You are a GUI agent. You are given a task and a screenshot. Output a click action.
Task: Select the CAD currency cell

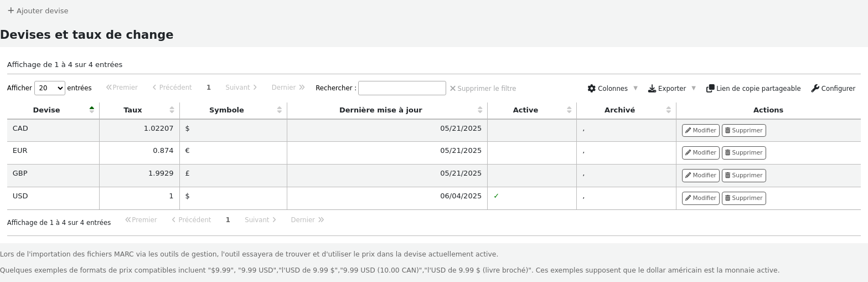click(x=53, y=130)
